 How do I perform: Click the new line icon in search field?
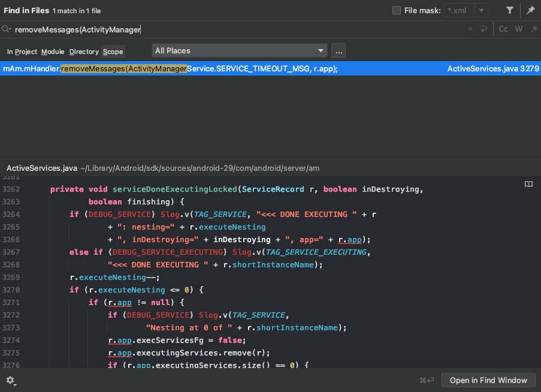pyautogui.click(x=483, y=29)
